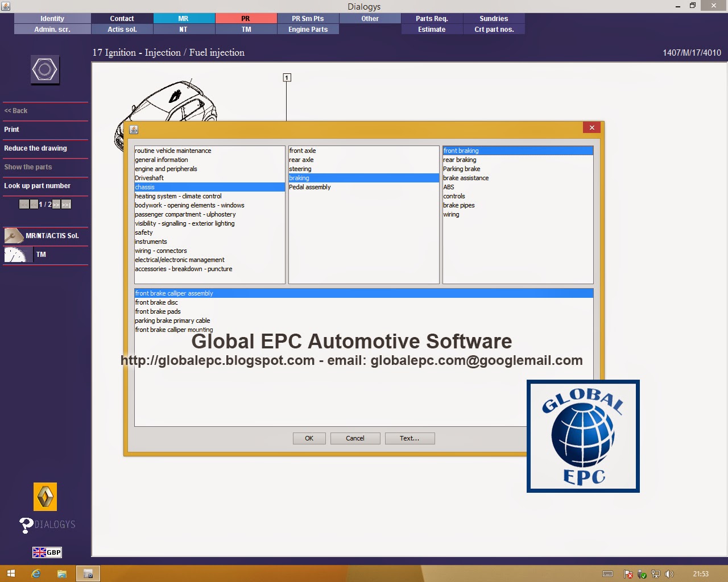This screenshot has width=728, height=582.
Task: Click Print in the sidebar
Action: [11, 130]
